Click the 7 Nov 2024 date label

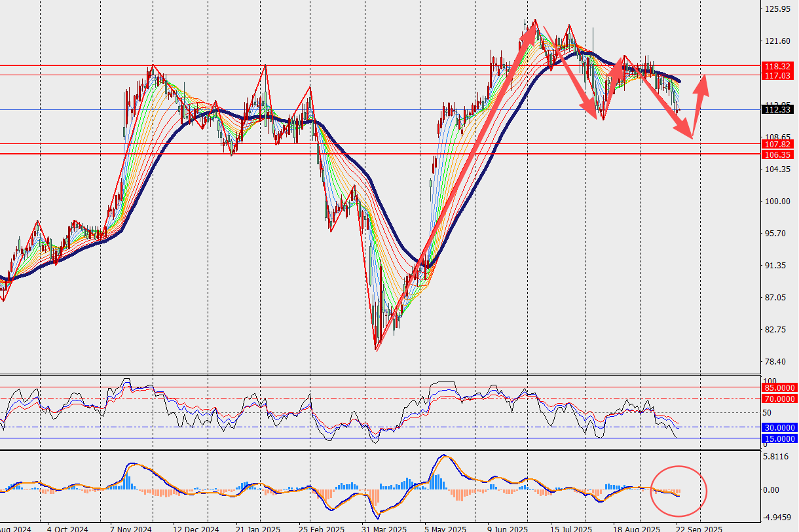coord(130,527)
